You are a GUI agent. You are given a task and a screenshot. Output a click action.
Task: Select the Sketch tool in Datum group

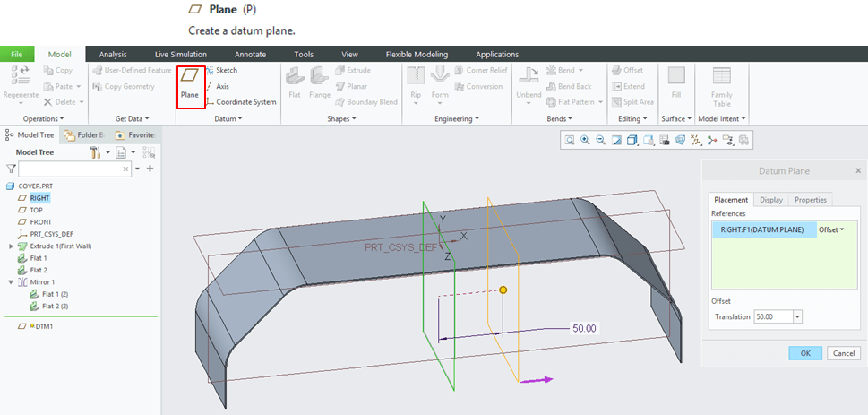(x=226, y=70)
